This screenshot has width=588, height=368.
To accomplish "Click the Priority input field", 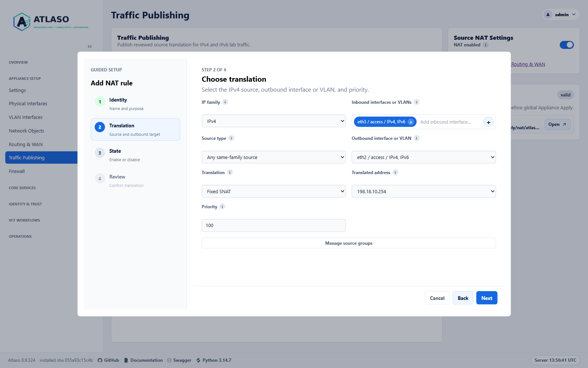I will [x=274, y=225].
